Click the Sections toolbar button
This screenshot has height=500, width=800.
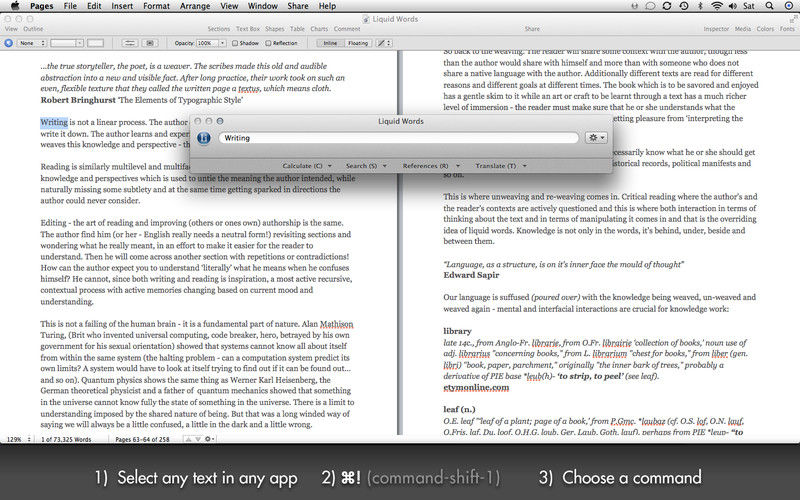point(219,29)
